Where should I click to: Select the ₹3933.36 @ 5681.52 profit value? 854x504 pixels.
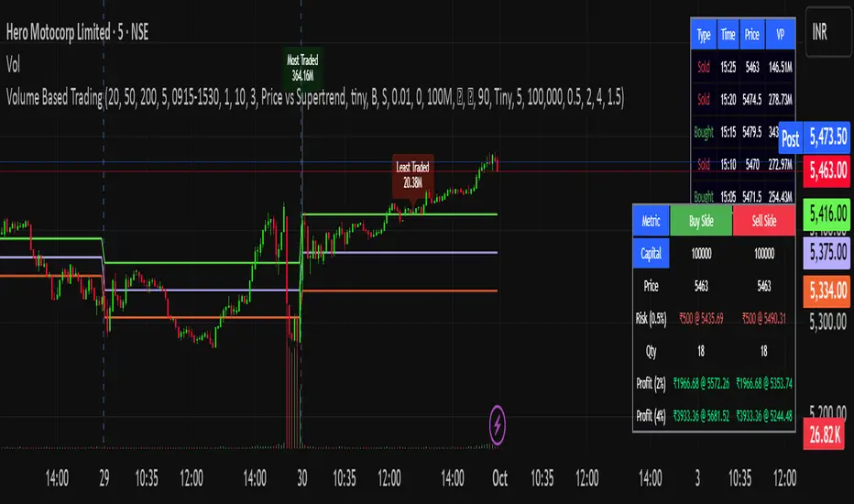[701, 416]
